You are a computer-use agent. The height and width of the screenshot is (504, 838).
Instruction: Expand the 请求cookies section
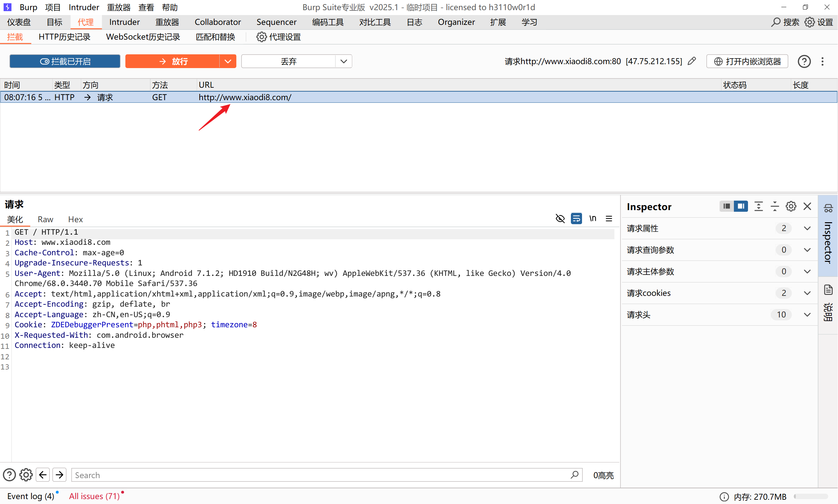[807, 293]
